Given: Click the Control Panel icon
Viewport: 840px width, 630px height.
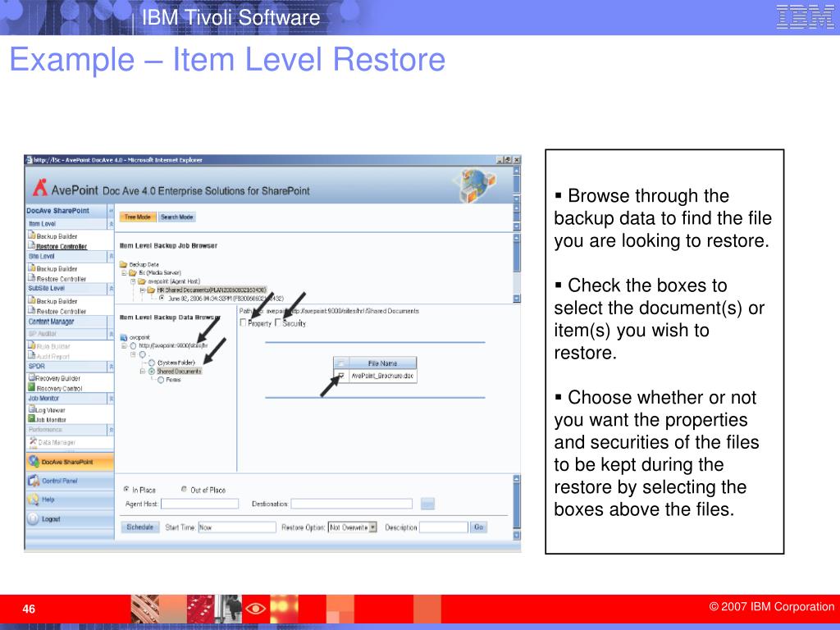Looking at the screenshot, I should 34,481.
